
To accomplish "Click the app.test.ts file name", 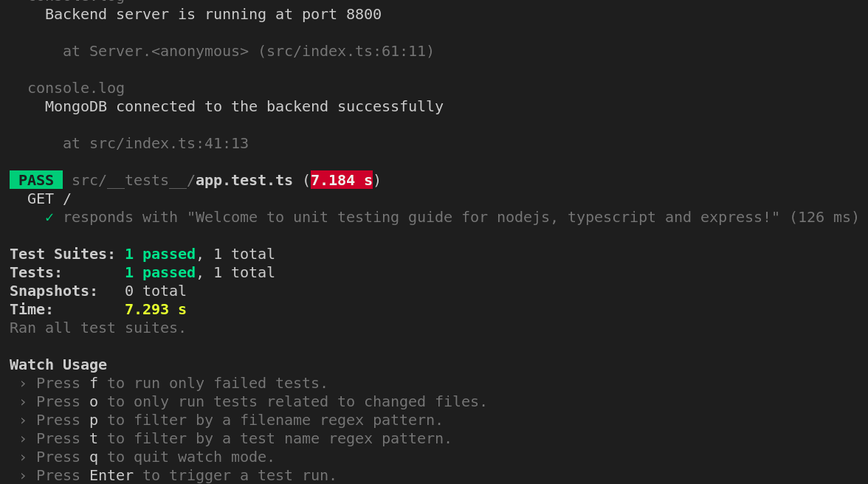I will click(x=244, y=181).
